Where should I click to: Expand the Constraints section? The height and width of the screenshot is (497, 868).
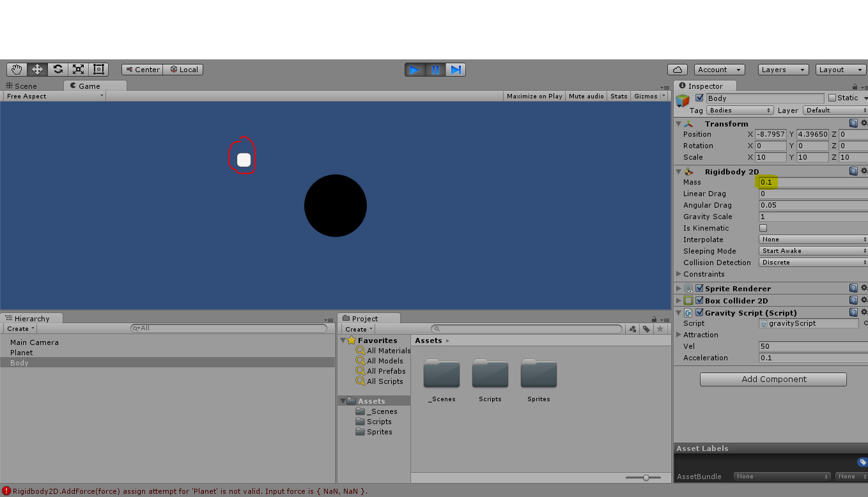(679, 274)
